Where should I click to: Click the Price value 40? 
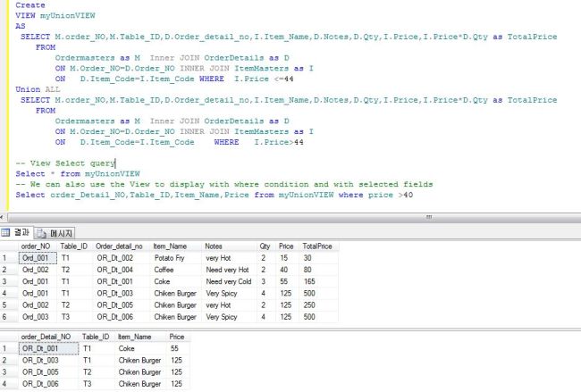click(x=287, y=270)
